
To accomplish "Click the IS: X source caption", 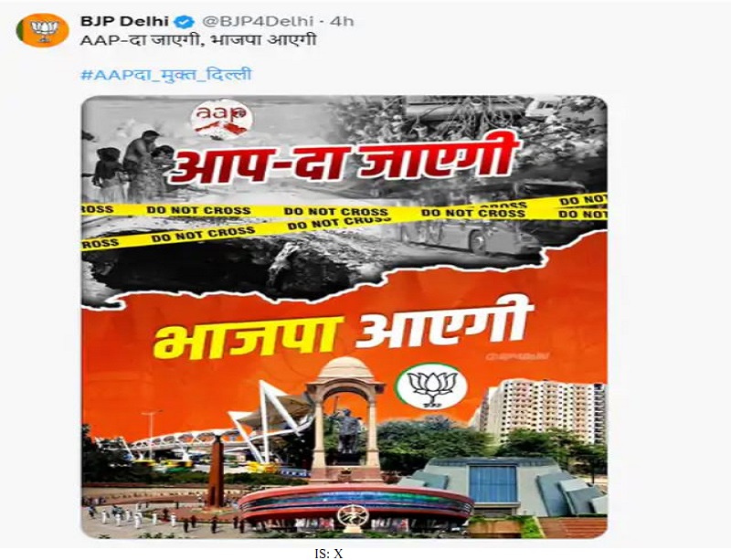I will [329, 554].
